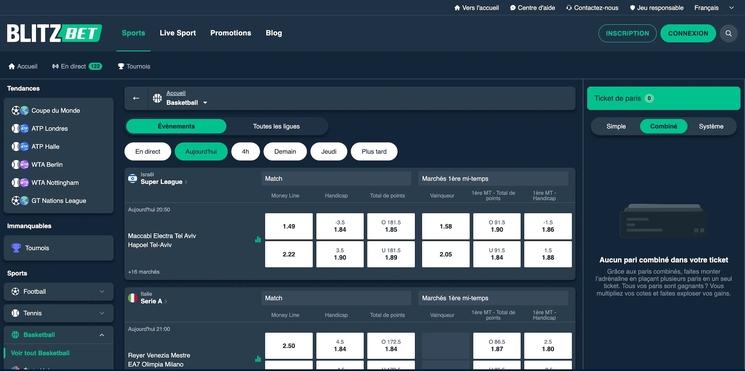Click the ATP Halle tennis icon
This screenshot has height=371, width=745.
click(x=16, y=147)
